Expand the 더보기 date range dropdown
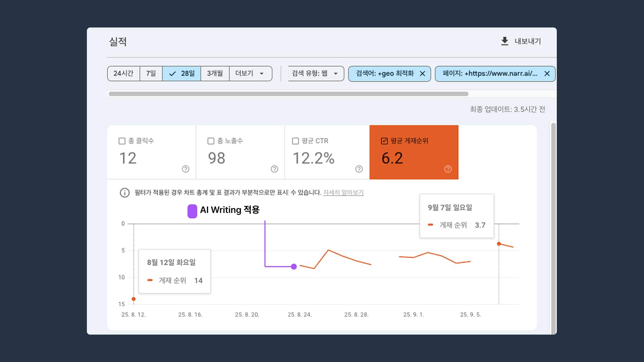 pyautogui.click(x=250, y=73)
